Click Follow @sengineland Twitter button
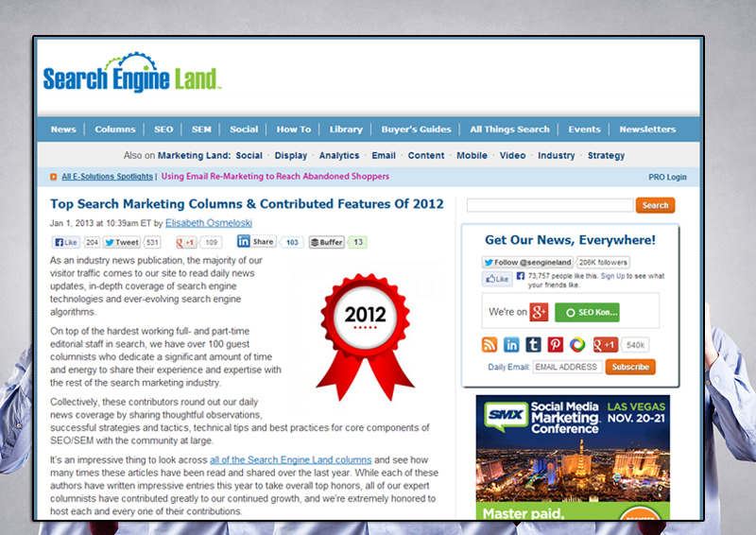This screenshot has width=756, height=535. pyautogui.click(x=527, y=263)
